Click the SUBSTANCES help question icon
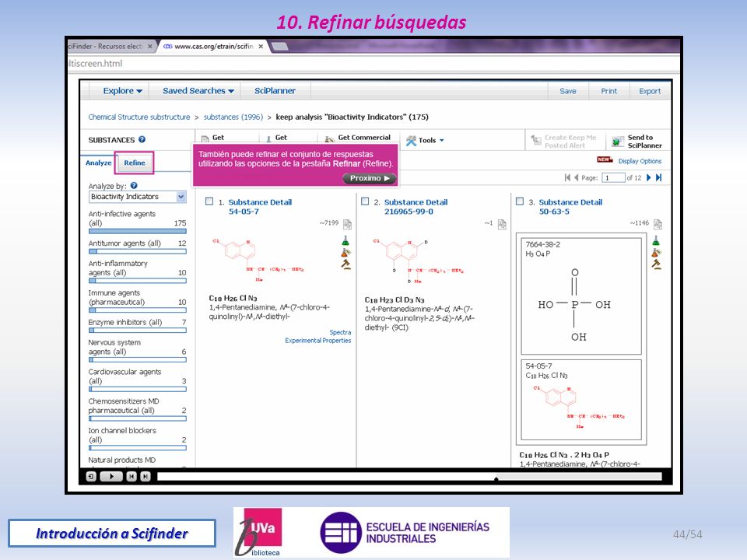 point(142,139)
